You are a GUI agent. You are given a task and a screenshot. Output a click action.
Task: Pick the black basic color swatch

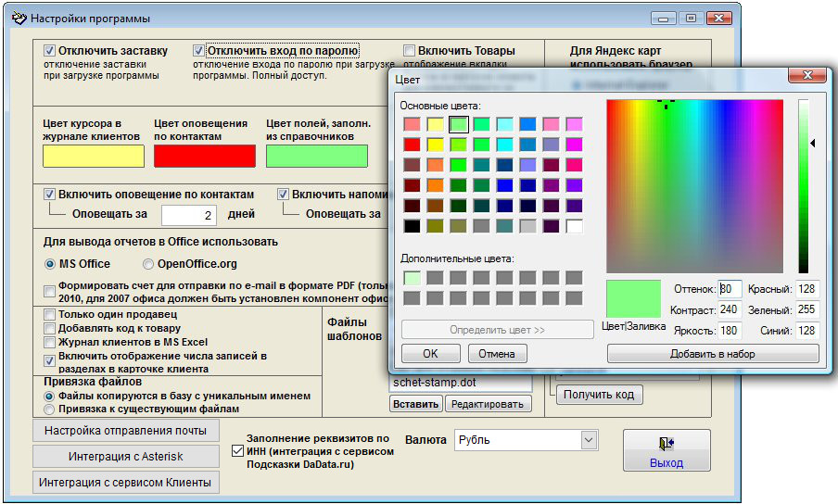point(412,225)
